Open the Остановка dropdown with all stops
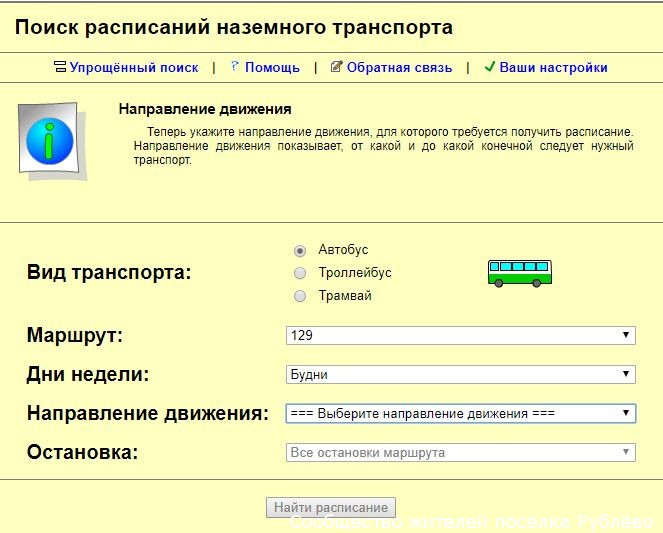 click(x=460, y=453)
